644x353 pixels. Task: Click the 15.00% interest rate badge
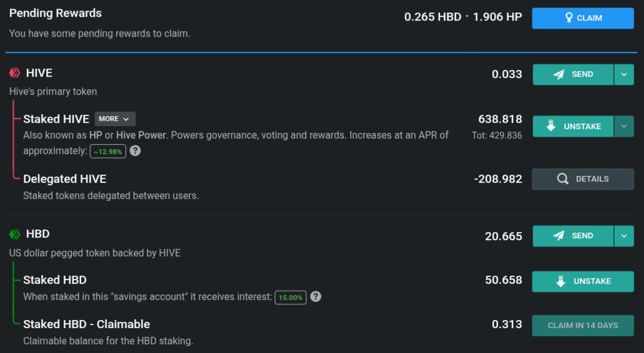290,297
